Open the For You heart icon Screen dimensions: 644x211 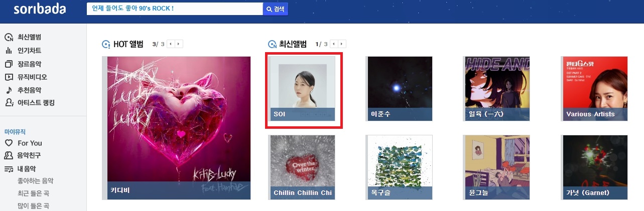pos(9,143)
